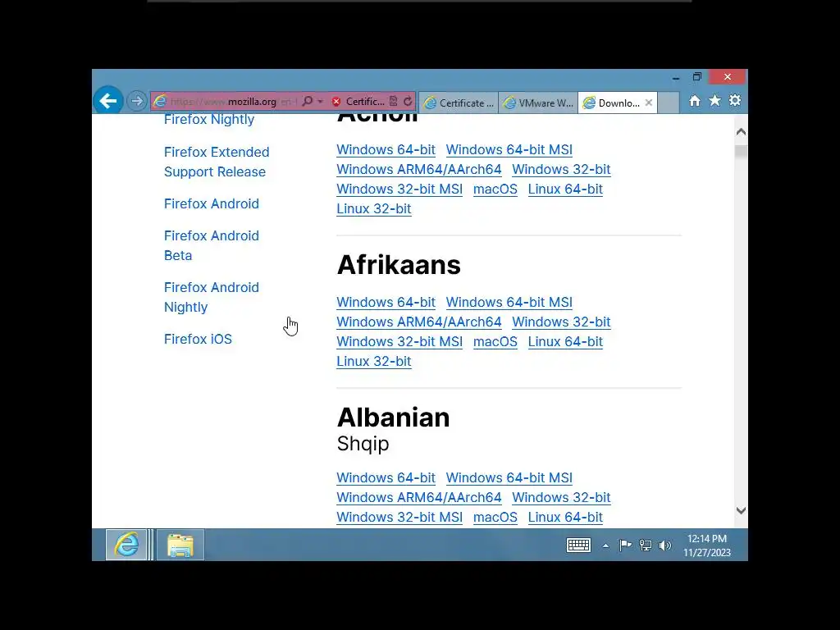
Task: Close the Downlo... tab
Action: click(649, 103)
